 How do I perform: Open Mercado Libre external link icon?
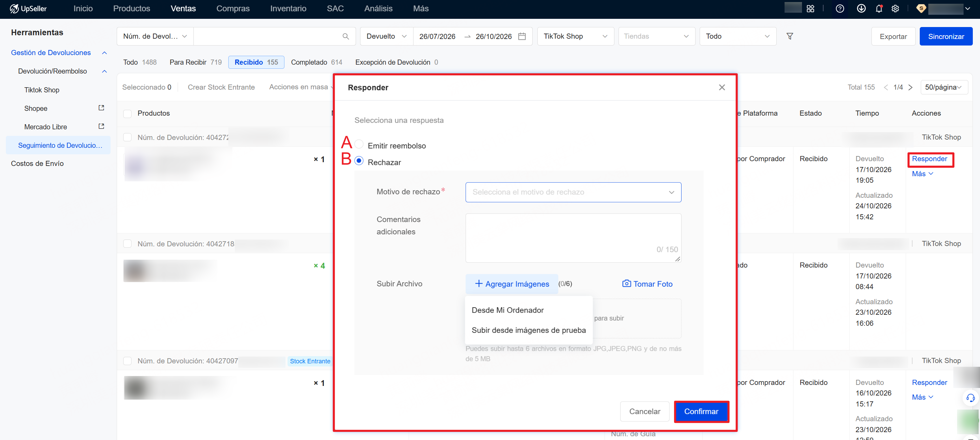(101, 127)
